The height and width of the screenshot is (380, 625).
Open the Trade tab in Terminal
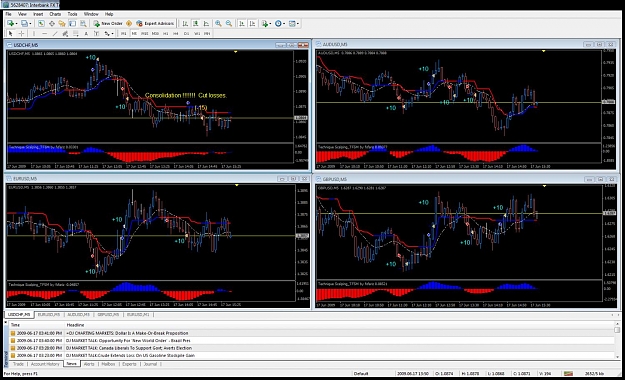point(18,364)
